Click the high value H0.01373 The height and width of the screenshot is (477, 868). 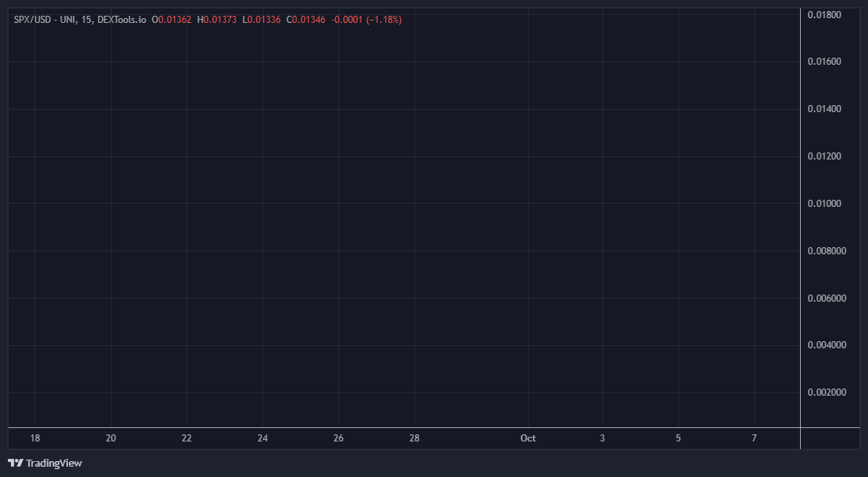217,20
